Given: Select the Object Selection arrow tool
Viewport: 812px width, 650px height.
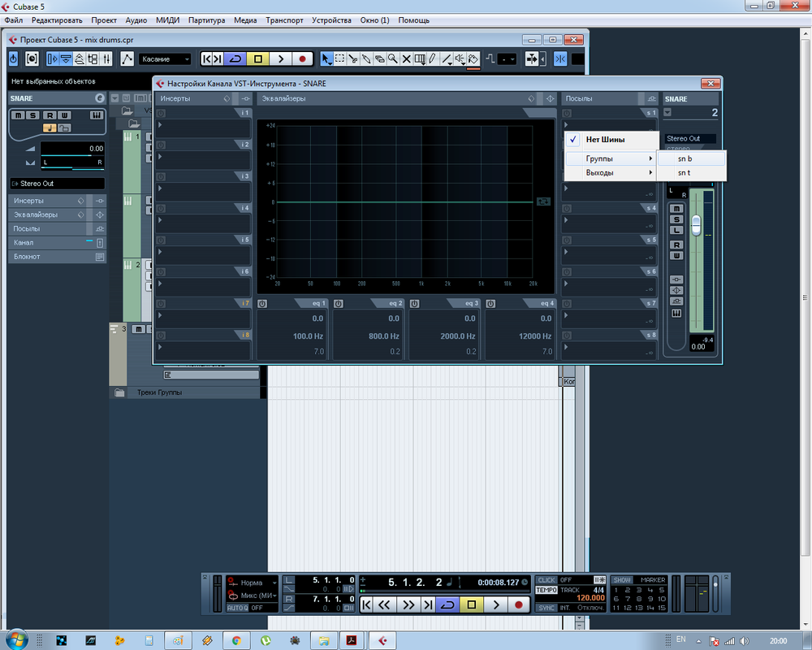Looking at the screenshot, I should [326, 59].
